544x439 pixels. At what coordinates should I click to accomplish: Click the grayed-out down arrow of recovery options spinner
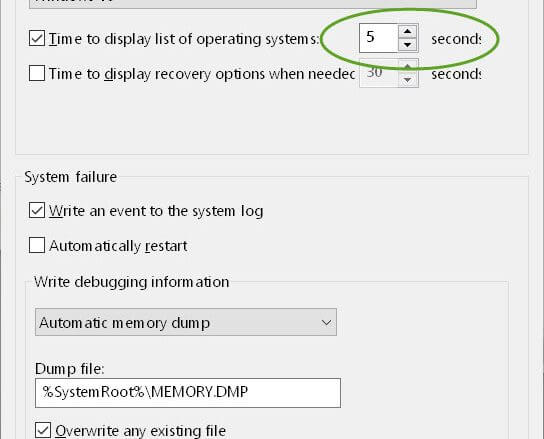[x=407, y=80]
